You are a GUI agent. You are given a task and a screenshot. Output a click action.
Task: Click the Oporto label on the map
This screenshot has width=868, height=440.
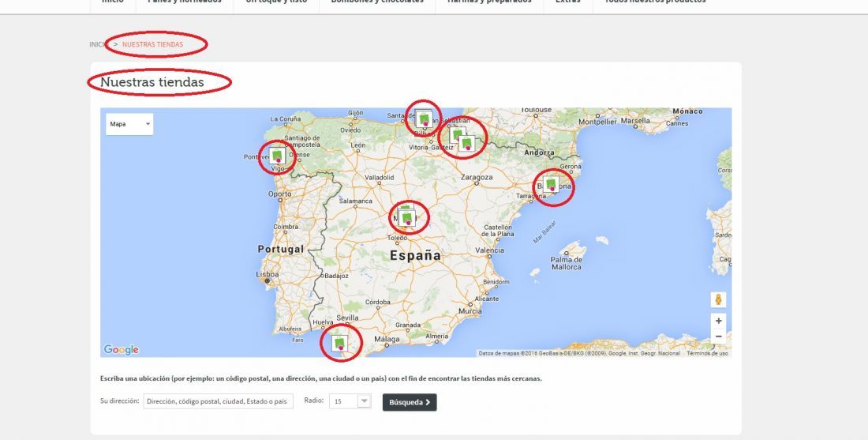[x=279, y=194]
